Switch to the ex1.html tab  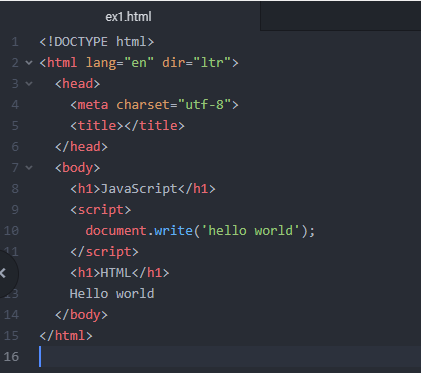click(x=129, y=16)
